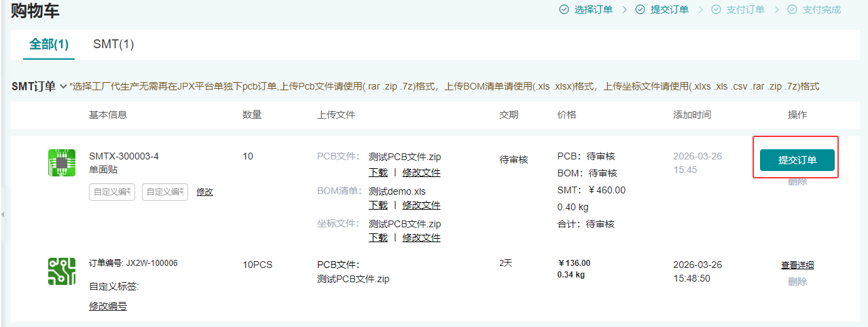Switch to the 全部(1) tab
The width and height of the screenshot is (868, 327).
(x=49, y=45)
